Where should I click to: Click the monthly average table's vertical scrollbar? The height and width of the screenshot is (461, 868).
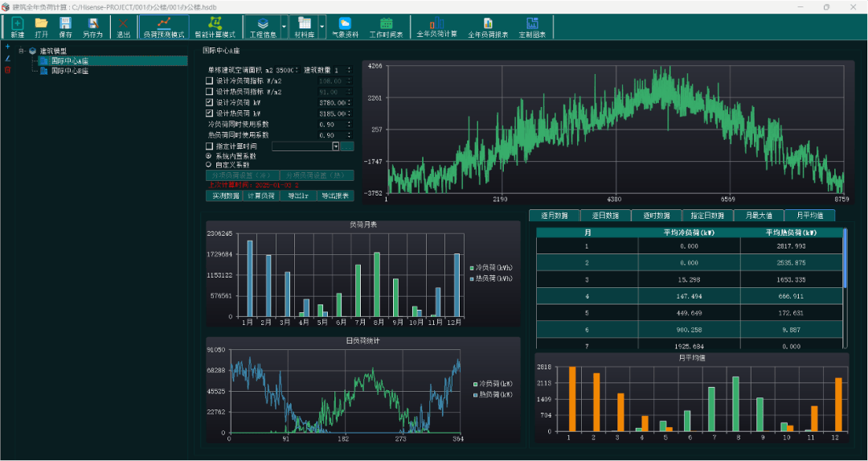[845, 257]
